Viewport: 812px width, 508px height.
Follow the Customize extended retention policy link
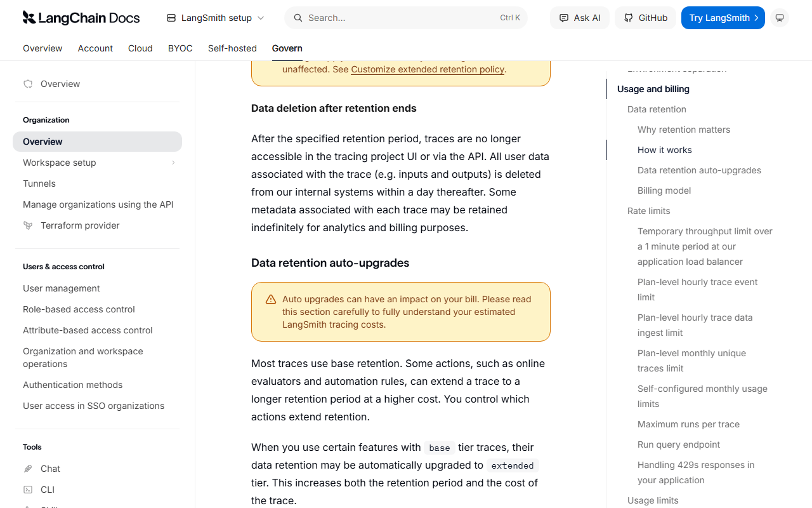click(428, 69)
